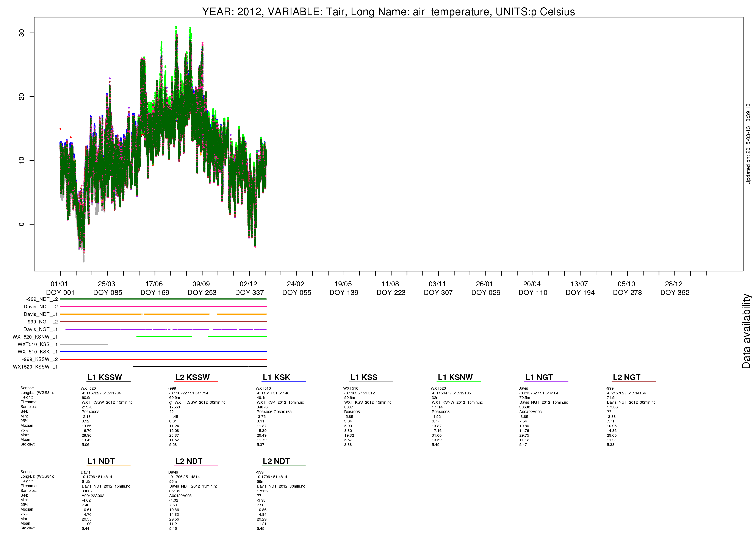Screen dimensions: 756x535
Task: Click the filename 'Davis_NGT_2012_30min.nc'
Action: click(x=631, y=403)
